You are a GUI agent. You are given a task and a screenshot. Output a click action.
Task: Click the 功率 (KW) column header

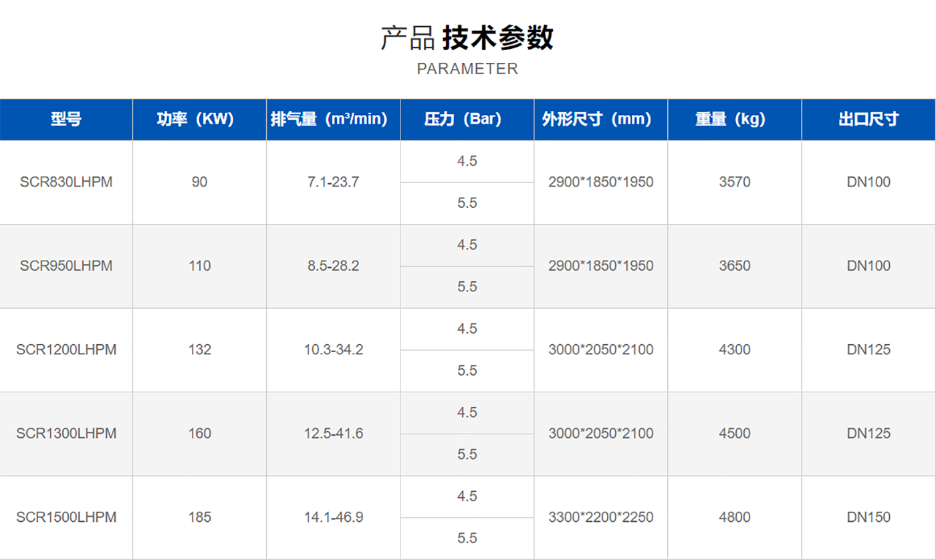[199, 120]
